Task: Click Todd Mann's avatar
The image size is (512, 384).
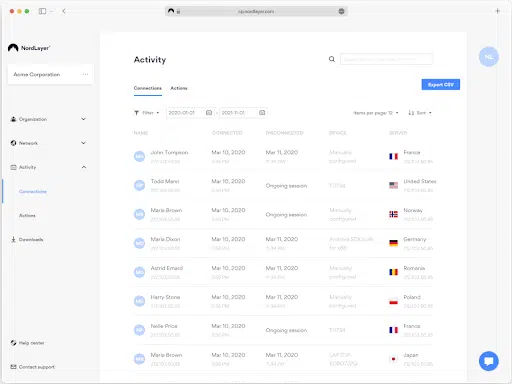Action: (139, 185)
